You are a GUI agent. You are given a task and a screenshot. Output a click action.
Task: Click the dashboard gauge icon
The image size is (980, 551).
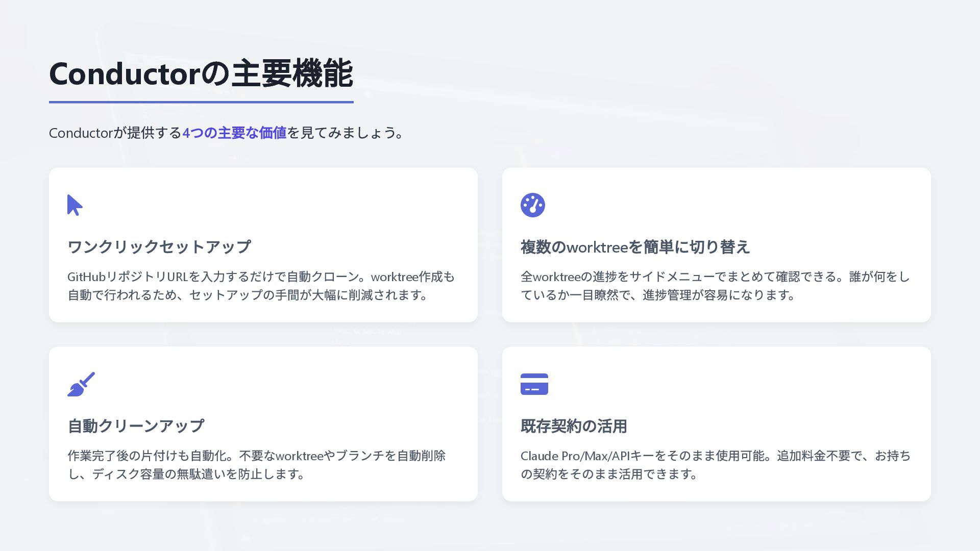point(532,205)
